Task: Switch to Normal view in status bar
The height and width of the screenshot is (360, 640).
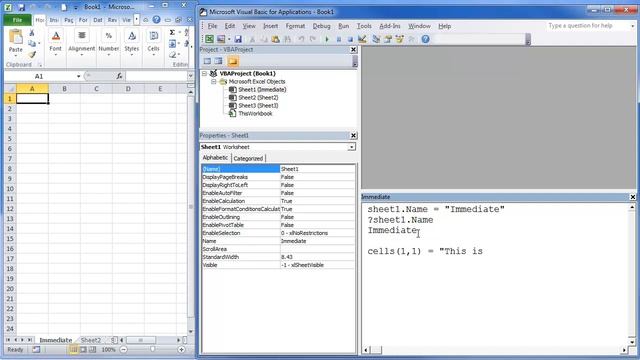Action: coord(73,349)
